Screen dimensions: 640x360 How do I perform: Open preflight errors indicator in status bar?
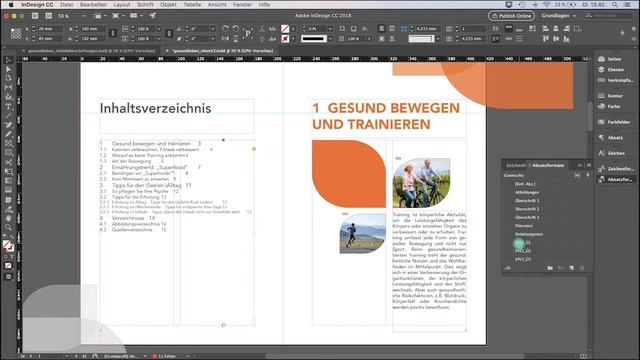tap(164, 356)
